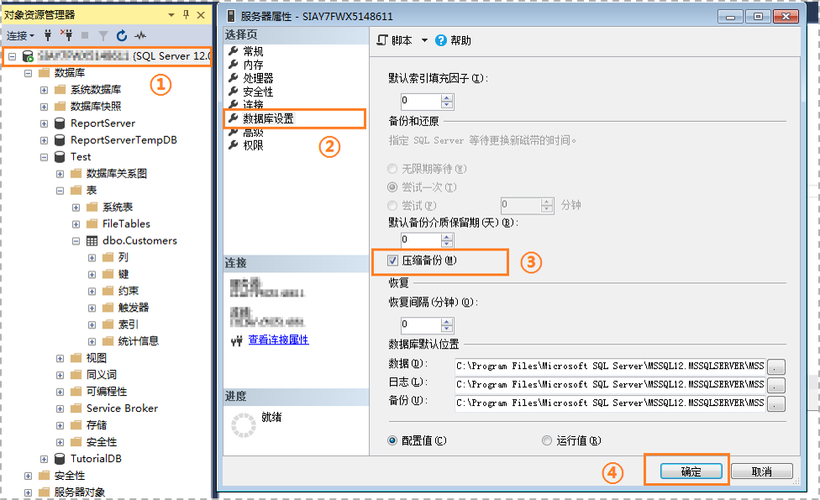Click the 默认索引填充因子 value field
This screenshot has height=500, width=820.
coord(421,100)
